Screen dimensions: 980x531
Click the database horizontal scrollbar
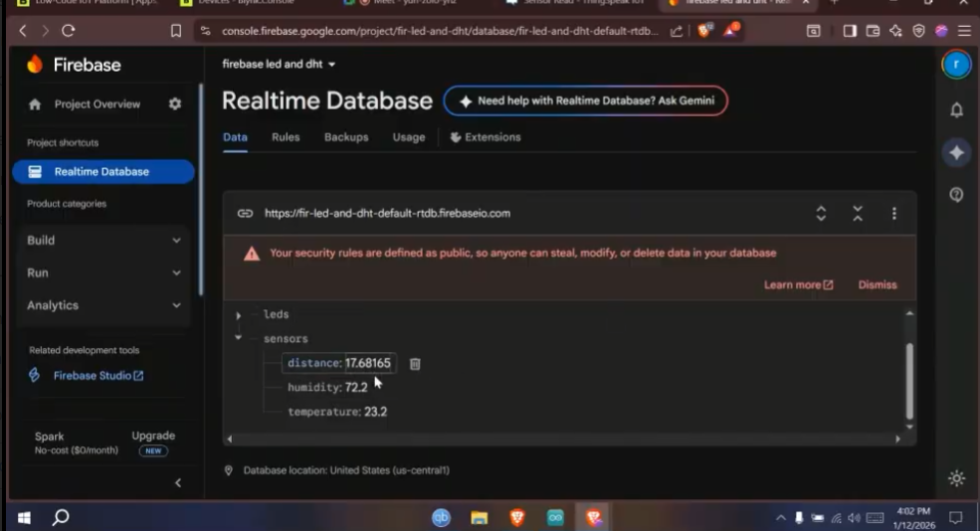564,440
